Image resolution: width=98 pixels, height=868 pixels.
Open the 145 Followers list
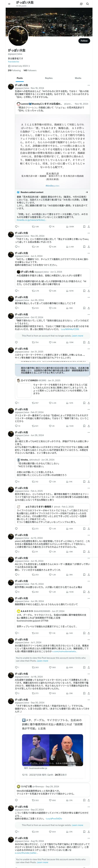point(30,70)
